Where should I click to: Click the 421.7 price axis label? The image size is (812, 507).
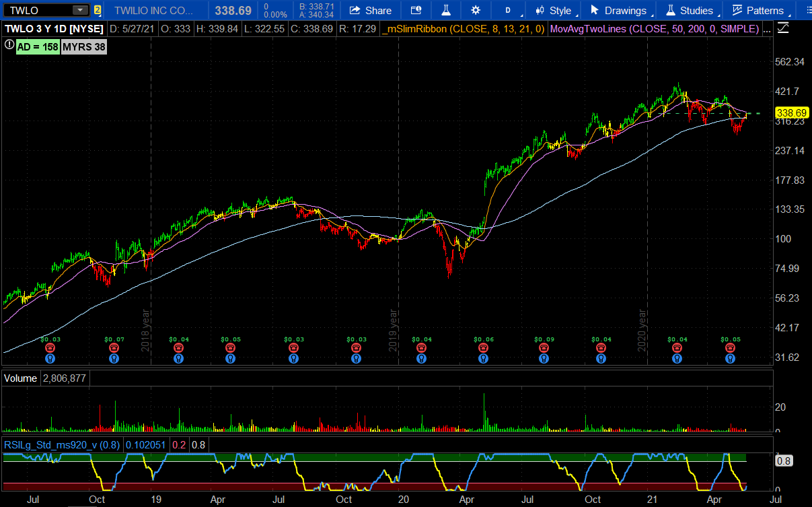point(787,91)
